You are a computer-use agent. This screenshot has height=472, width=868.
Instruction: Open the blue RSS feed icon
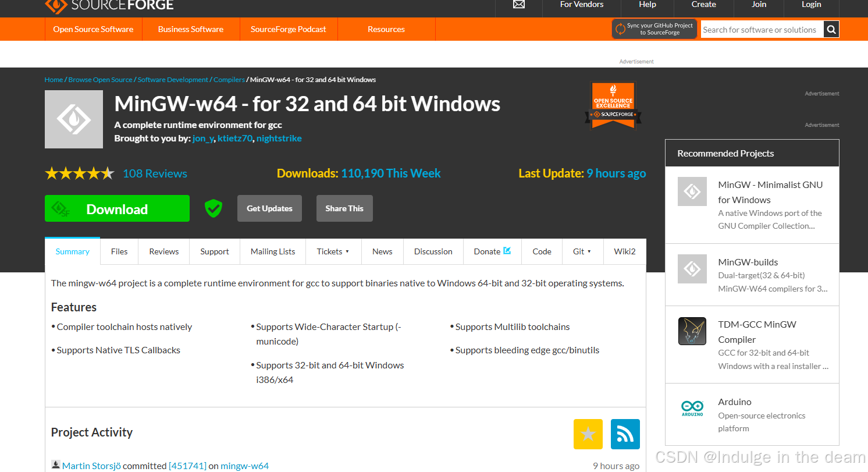click(x=625, y=434)
